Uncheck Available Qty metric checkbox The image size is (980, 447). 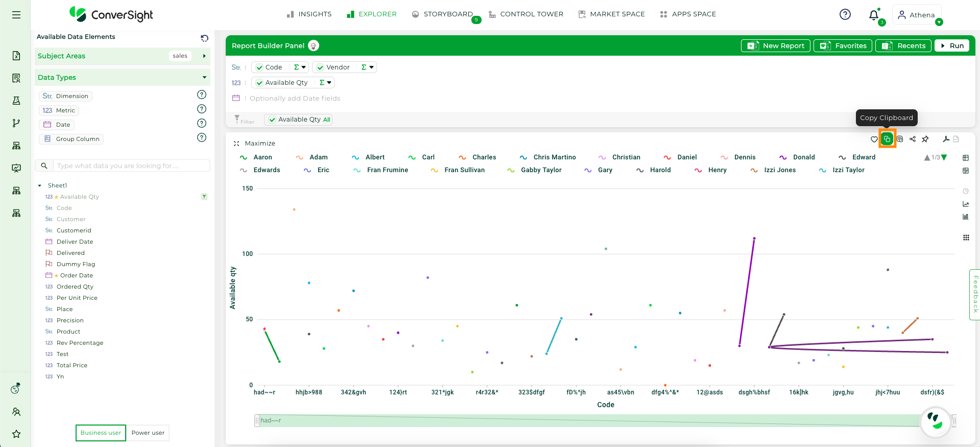(259, 83)
